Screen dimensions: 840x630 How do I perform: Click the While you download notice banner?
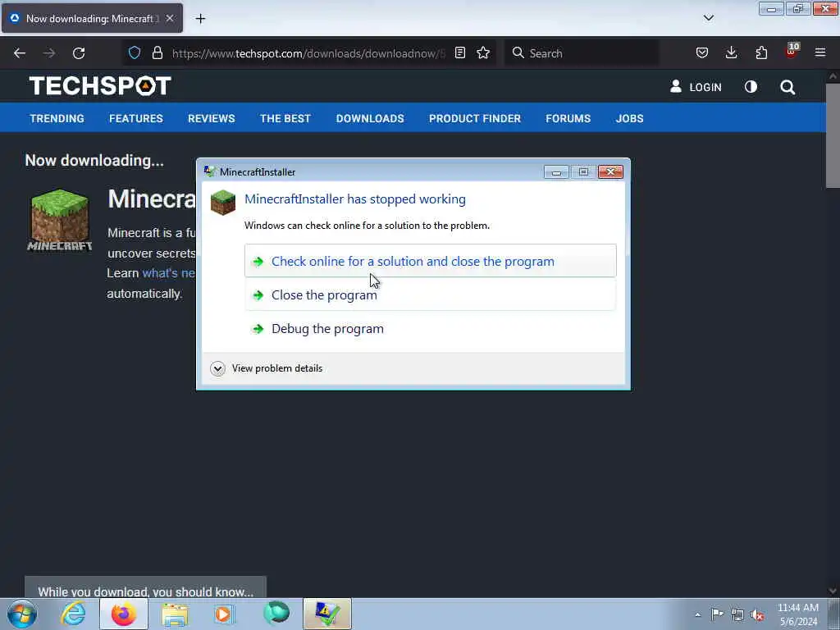[x=146, y=587]
